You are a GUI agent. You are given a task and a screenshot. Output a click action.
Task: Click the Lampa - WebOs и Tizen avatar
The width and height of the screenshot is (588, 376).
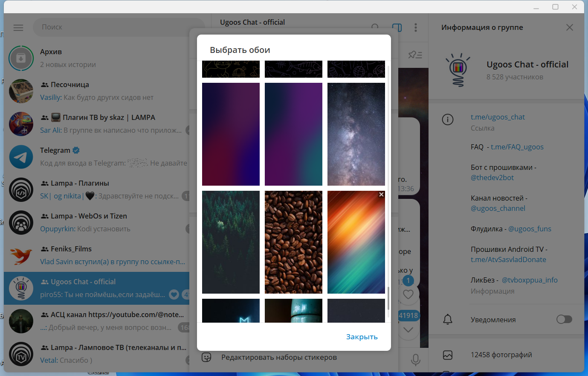click(21, 222)
